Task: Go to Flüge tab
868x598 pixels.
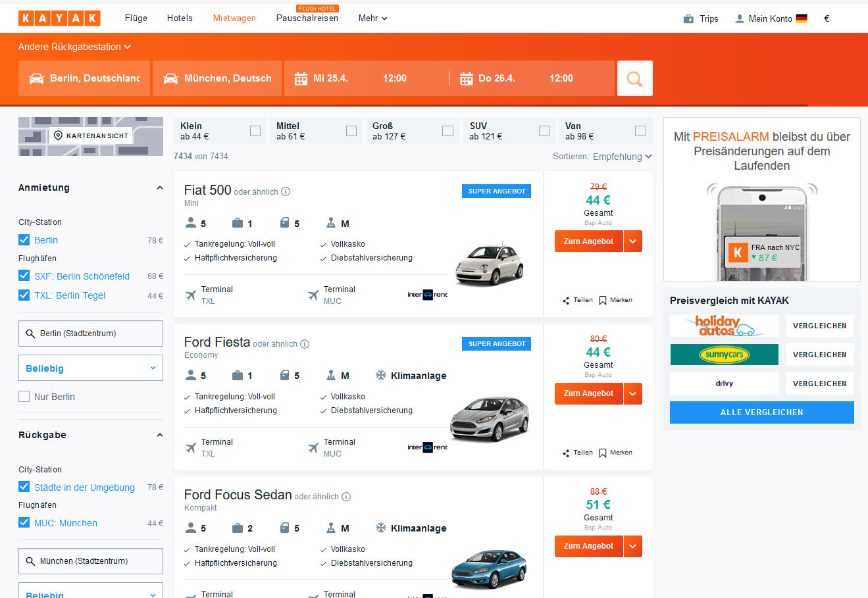Action: coord(136,18)
